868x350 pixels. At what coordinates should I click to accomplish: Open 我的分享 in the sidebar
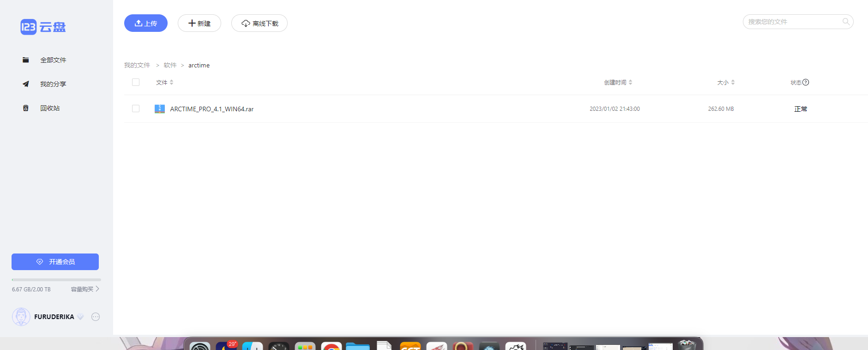(x=53, y=84)
